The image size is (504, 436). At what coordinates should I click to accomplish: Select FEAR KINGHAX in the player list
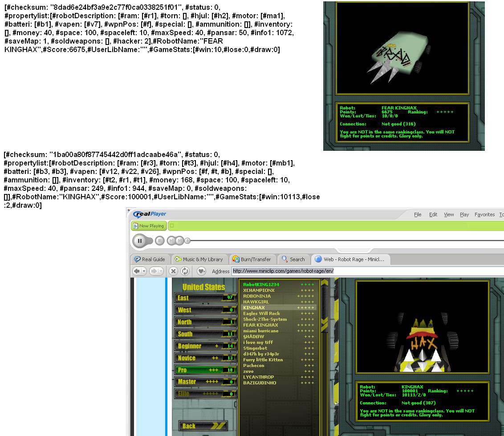pos(278,325)
